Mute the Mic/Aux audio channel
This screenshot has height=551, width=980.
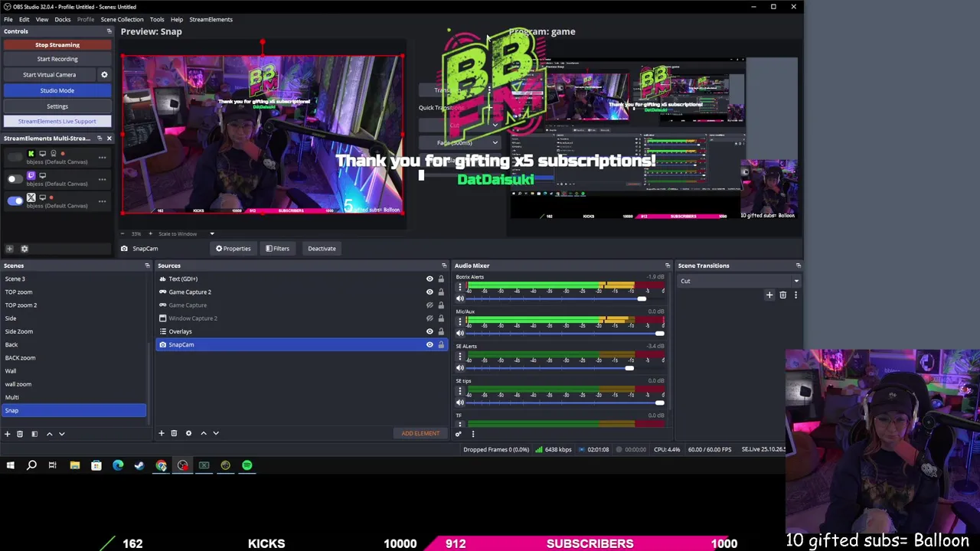[x=459, y=333]
